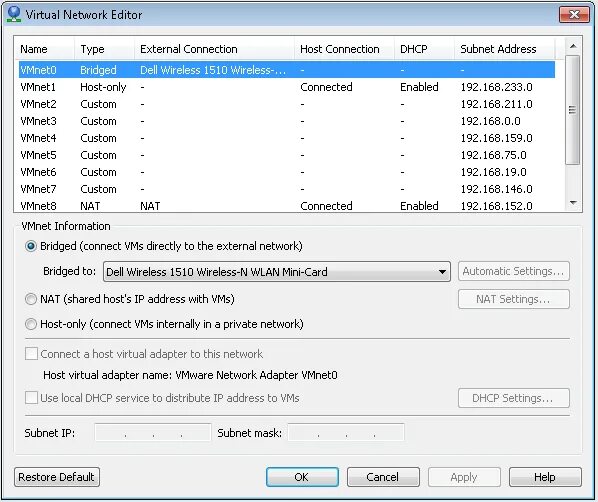Select the Bridged radio button
598x502 pixels.
click(x=31, y=246)
